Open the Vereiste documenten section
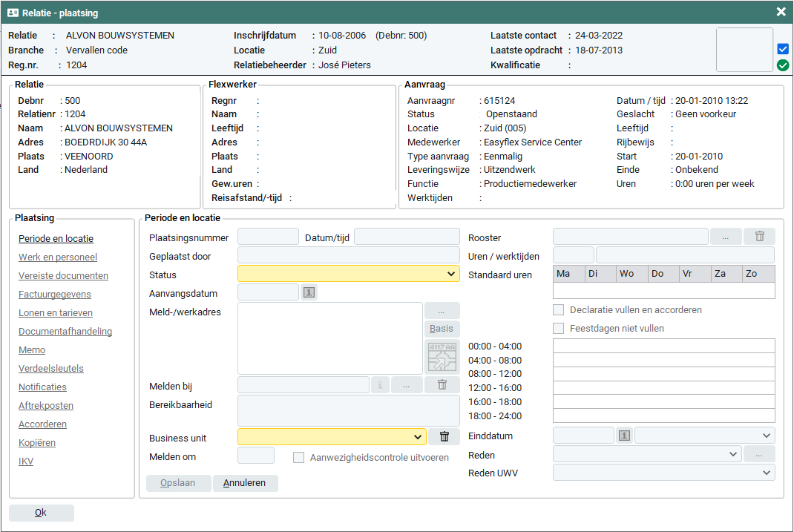794x532 pixels. click(x=63, y=276)
